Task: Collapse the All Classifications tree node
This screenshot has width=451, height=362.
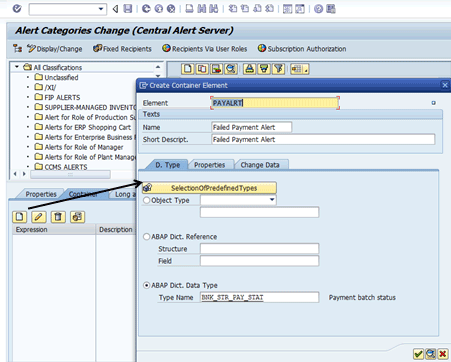Action: point(17,67)
